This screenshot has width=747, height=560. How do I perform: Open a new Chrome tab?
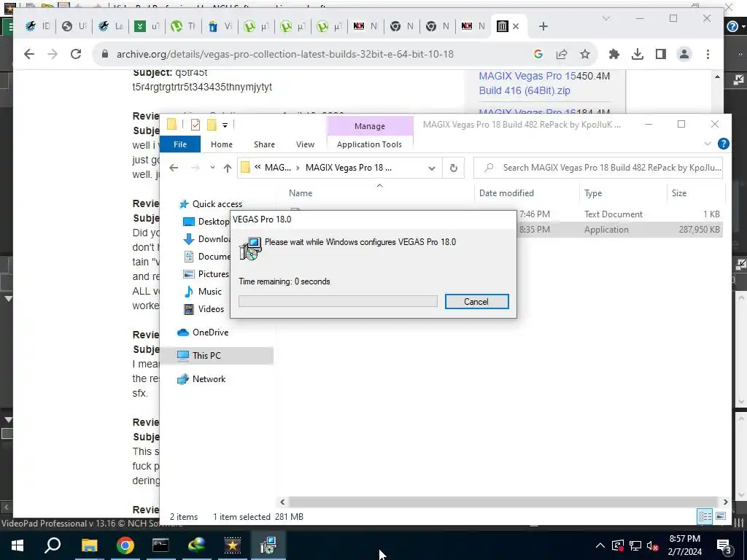point(543,26)
